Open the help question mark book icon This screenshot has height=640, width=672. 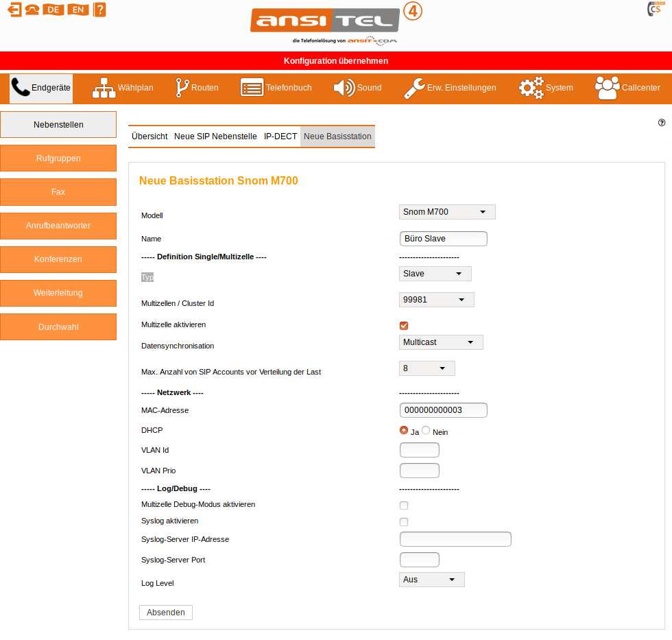99,10
